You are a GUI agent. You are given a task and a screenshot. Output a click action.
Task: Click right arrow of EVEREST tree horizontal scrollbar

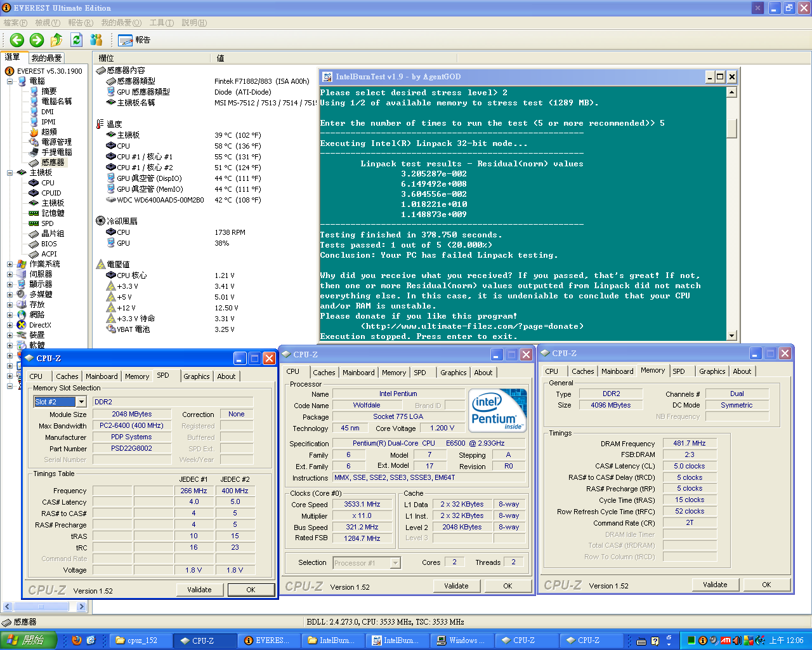pos(81,607)
